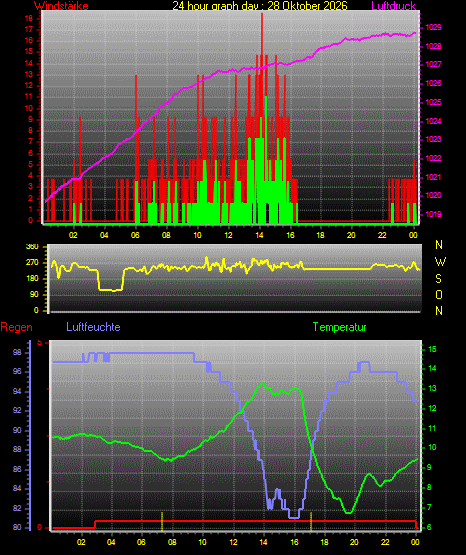Click 0 on the wind strength axis
This screenshot has height=555, width=466.
[30, 220]
